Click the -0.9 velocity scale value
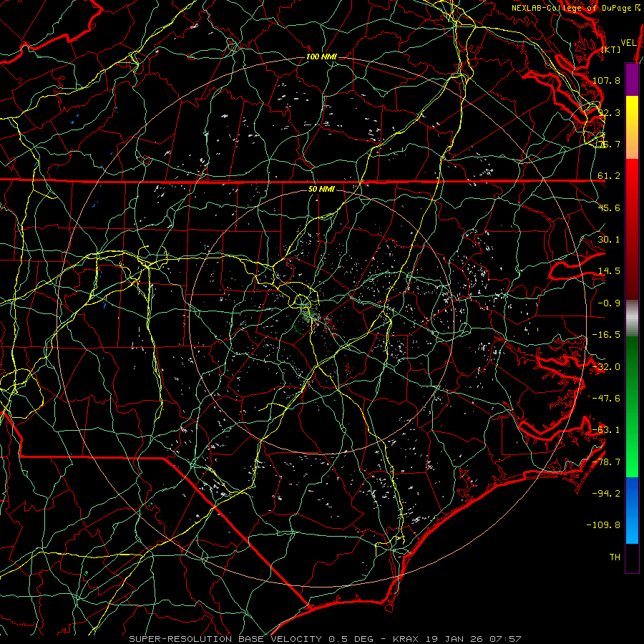The height and width of the screenshot is (644, 644). [609, 303]
